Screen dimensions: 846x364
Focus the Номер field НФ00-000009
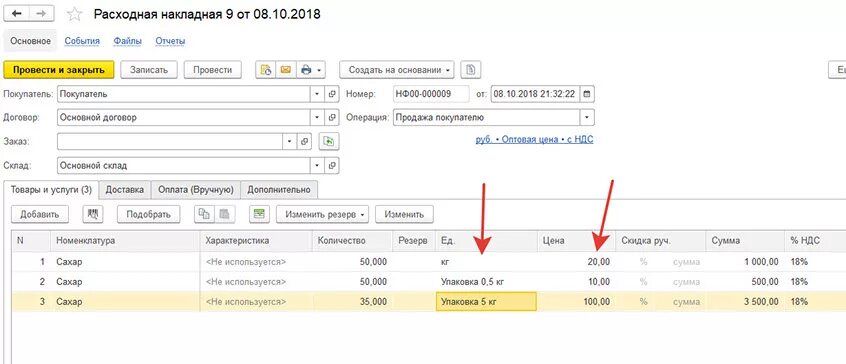tap(431, 94)
